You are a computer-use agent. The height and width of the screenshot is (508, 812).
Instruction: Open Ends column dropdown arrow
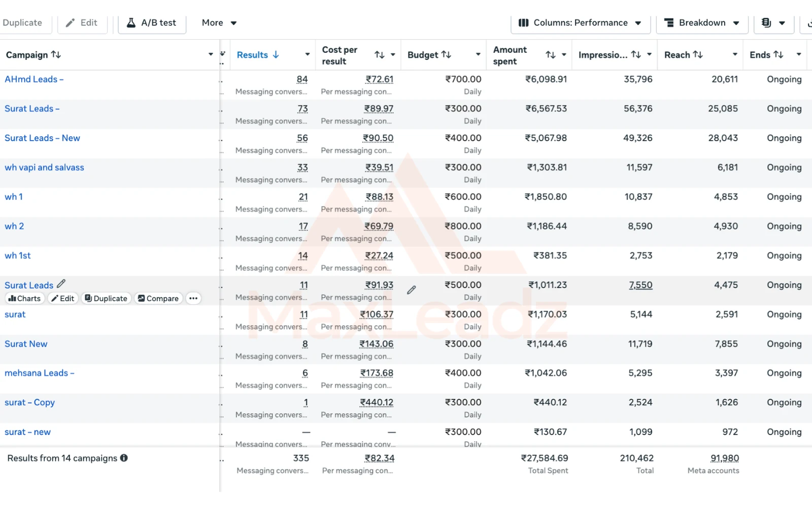click(799, 54)
